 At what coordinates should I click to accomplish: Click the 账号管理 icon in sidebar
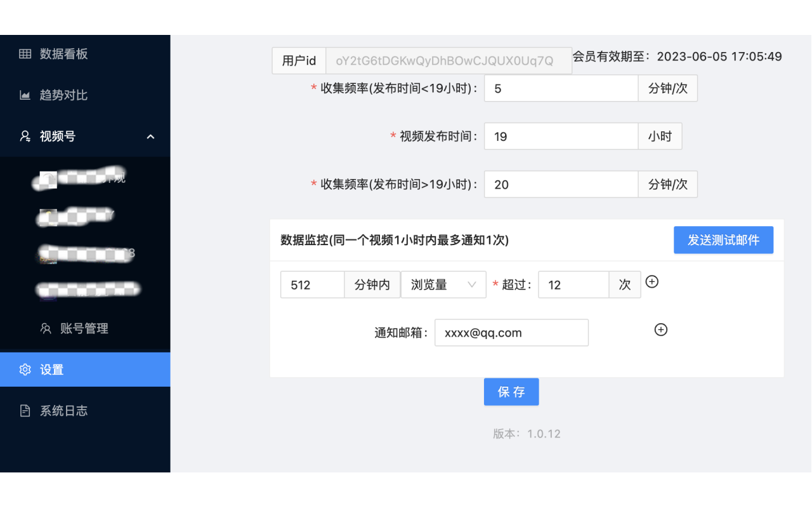pos(45,328)
